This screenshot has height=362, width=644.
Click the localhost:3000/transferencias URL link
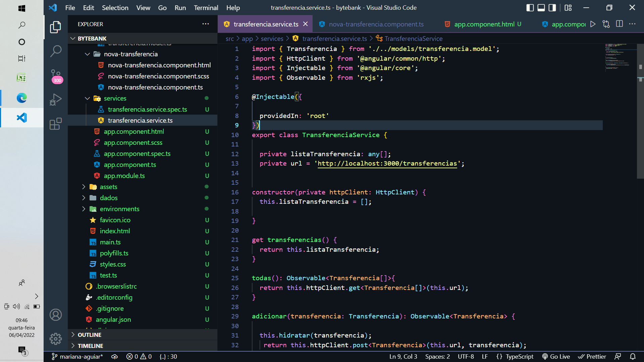387,164
